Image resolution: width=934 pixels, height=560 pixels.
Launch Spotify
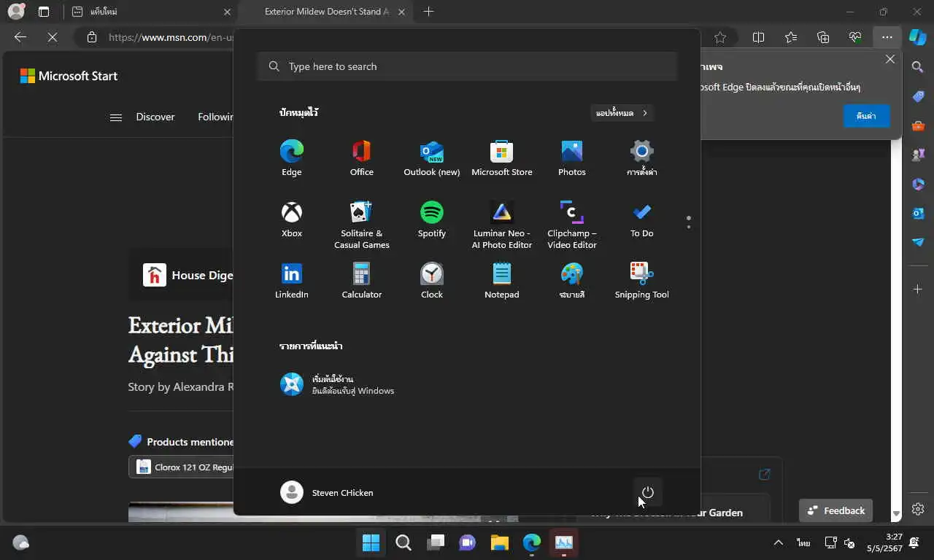tap(431, 219)
